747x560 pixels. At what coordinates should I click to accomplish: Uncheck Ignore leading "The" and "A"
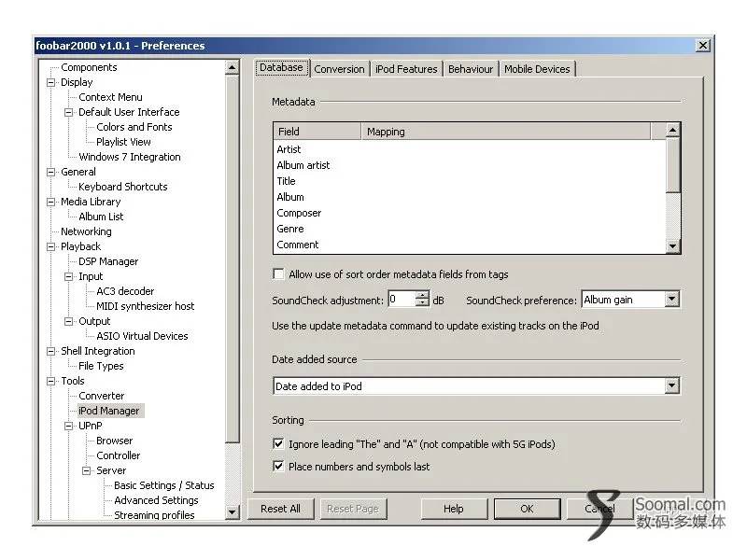coord(278,444)
